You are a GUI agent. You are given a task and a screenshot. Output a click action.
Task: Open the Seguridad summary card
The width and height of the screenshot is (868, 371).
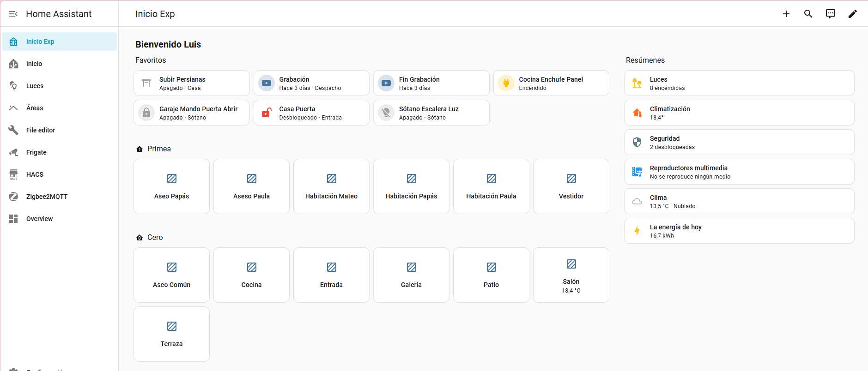point(739,142)
